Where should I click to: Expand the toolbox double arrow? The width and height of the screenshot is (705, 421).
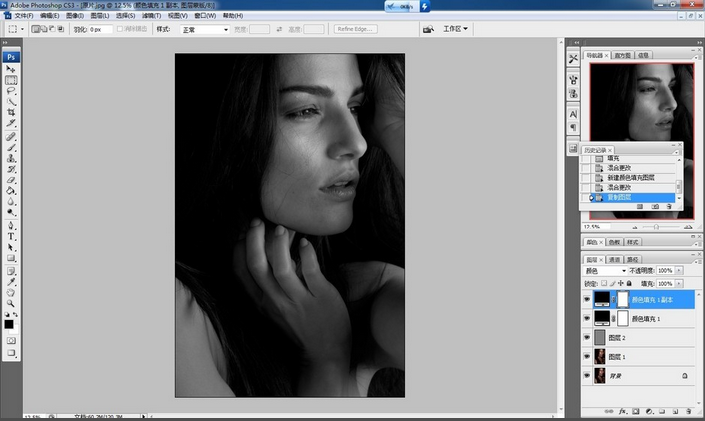coord(5,42)
